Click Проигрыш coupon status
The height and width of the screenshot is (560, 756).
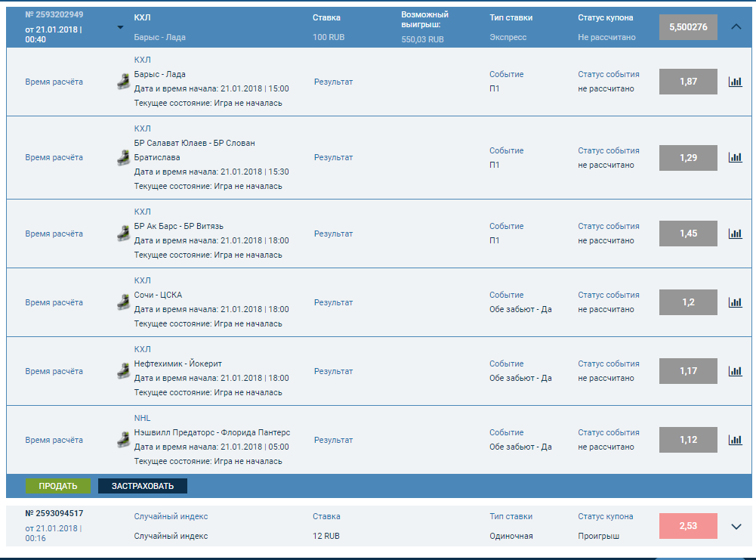[599, 536]
